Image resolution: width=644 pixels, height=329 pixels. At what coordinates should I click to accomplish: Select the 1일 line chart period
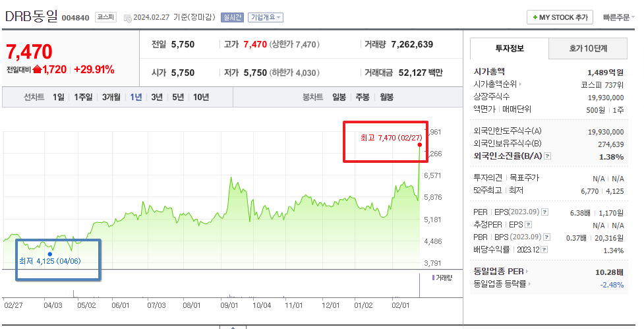pos(58,98)
